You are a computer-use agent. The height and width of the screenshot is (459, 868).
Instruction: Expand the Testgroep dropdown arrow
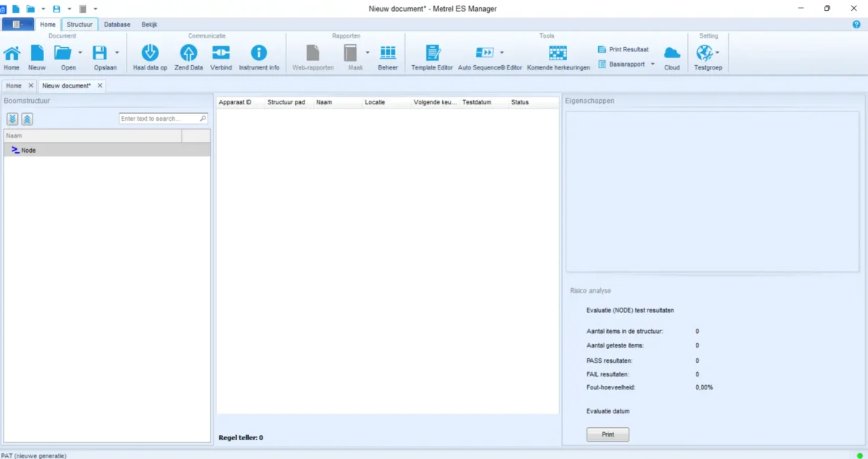point(718,53)
